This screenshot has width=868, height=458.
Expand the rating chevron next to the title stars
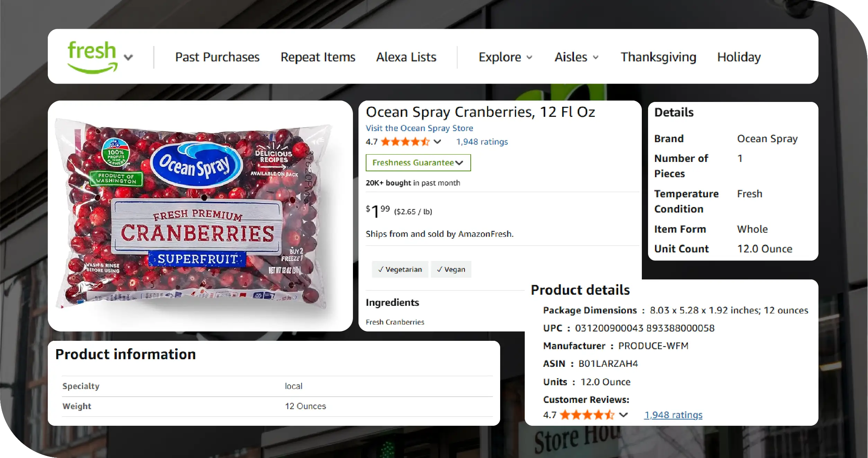[437, 142]
